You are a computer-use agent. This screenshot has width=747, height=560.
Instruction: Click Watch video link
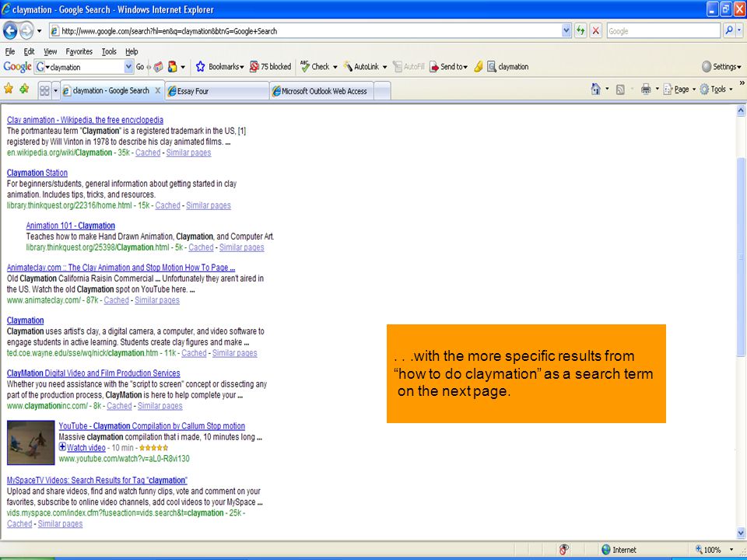[86, 448]
